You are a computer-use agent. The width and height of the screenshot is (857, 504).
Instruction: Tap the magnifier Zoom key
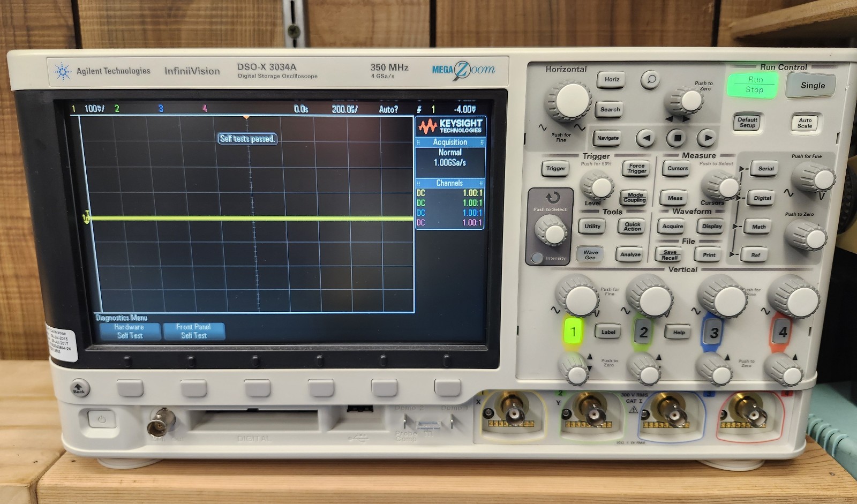click(x=651, y=80)
